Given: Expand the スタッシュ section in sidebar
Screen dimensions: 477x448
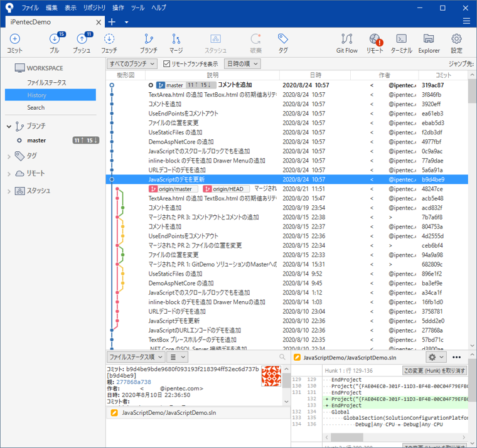Looking at the screenshot, I should (x=9, y=191).
